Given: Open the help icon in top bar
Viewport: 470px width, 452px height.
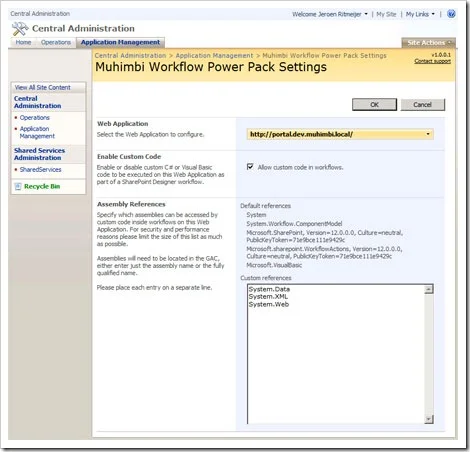Looking at the screenshot, I should (x=451, y=14).
